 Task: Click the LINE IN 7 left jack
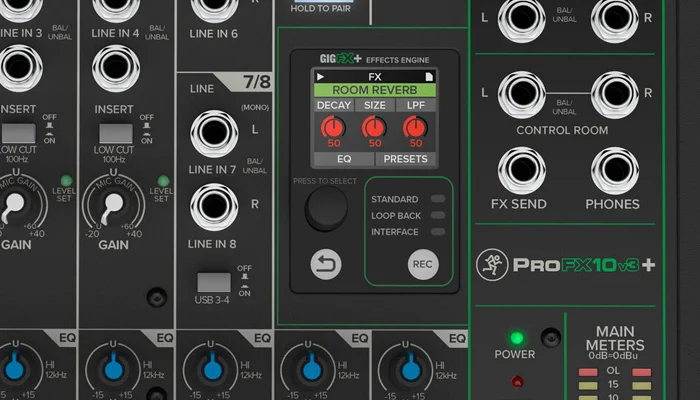(214, 134)
